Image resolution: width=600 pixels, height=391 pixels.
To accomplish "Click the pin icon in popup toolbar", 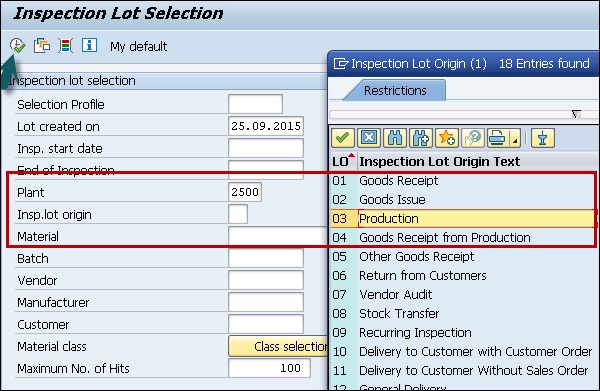I will point(542,138).
